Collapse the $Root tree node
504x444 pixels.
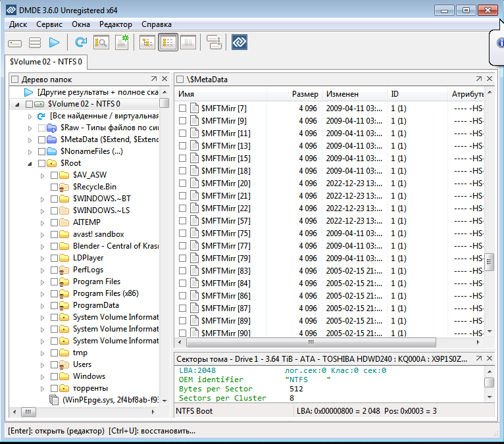30,163
